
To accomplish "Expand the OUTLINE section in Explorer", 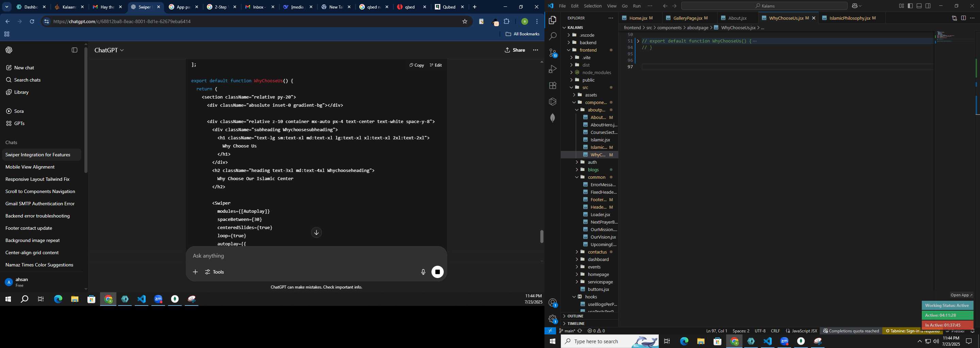I will (x=589, y=316).
